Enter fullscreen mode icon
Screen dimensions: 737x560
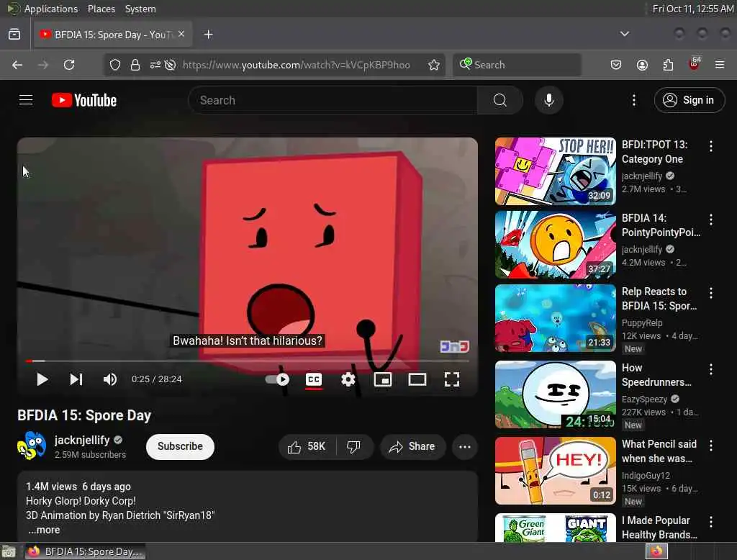point(452,379)
